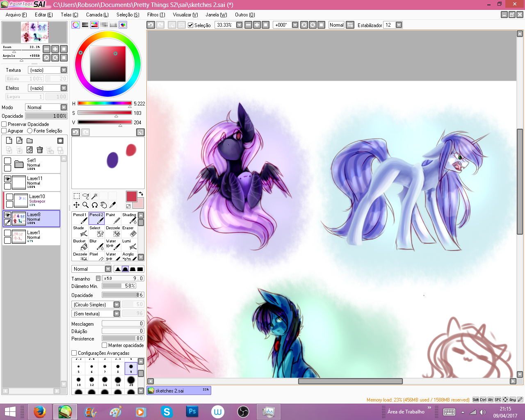This screenshot has height=420, width=525.
Task: Click the navigator preview thumbnail
Action: pyautogui.click(x=34, y=32)
